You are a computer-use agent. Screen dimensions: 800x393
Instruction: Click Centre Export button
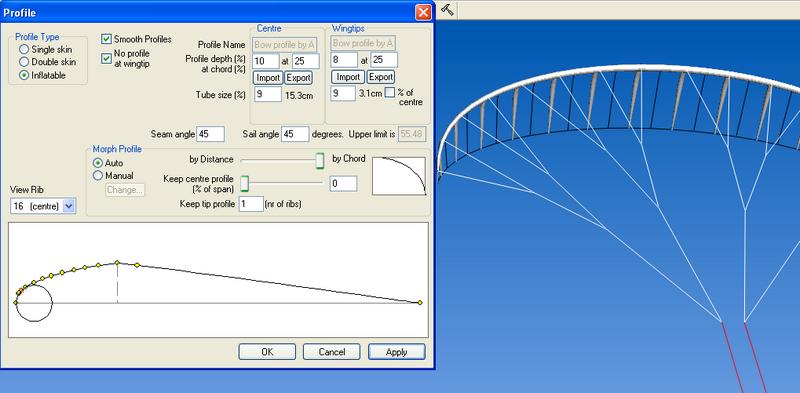tap(298, 78)
